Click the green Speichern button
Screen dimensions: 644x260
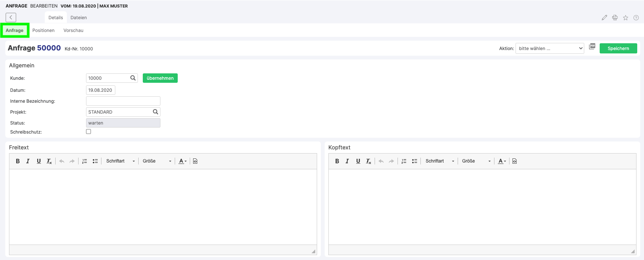pos(618,48)
